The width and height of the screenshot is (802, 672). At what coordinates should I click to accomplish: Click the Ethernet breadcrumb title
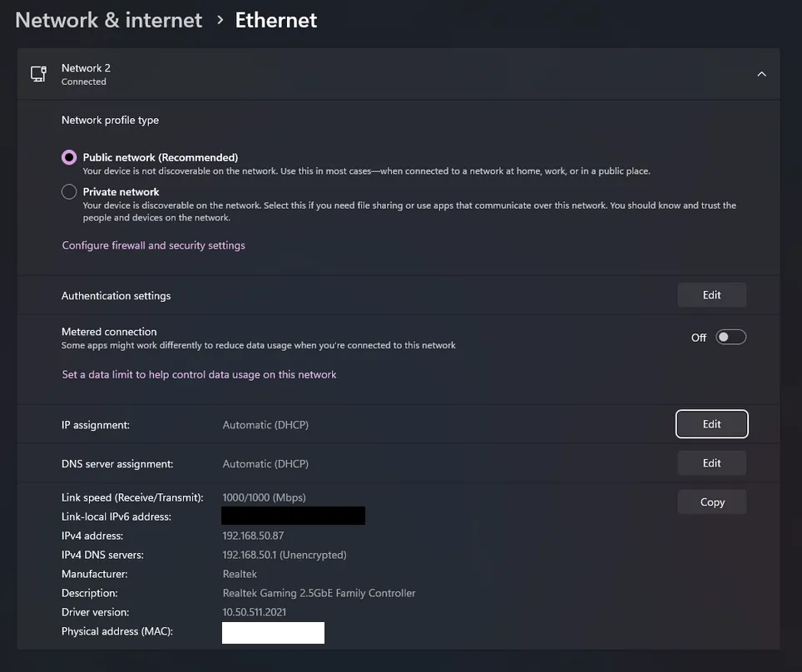click(x=275, y=20)
